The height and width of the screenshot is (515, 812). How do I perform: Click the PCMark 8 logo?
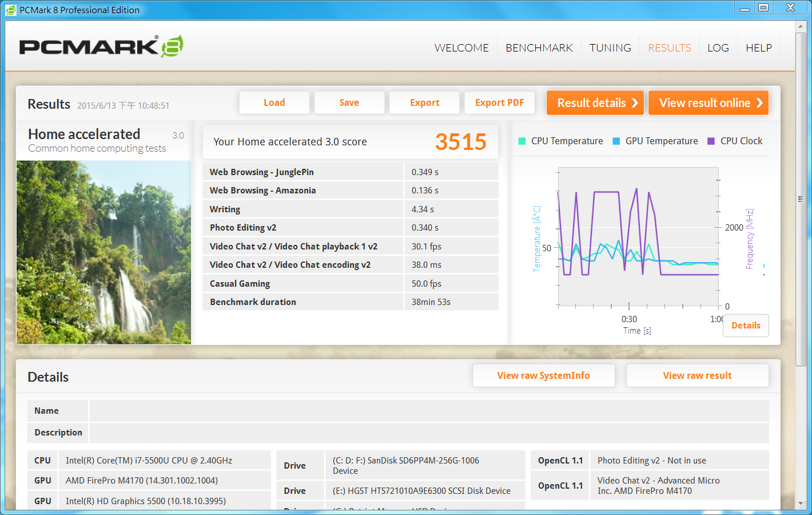click(x=101, y=46)
